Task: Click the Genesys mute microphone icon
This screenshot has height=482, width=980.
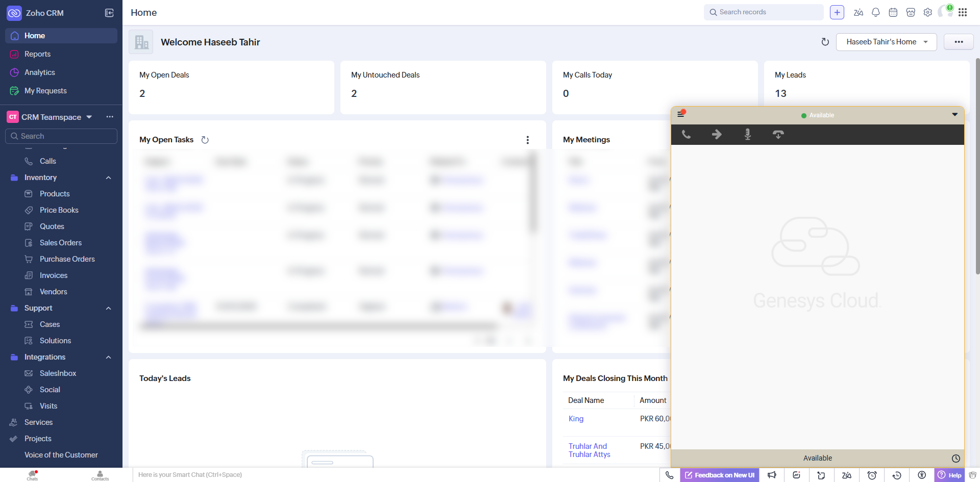Action: tap(747, 134)
